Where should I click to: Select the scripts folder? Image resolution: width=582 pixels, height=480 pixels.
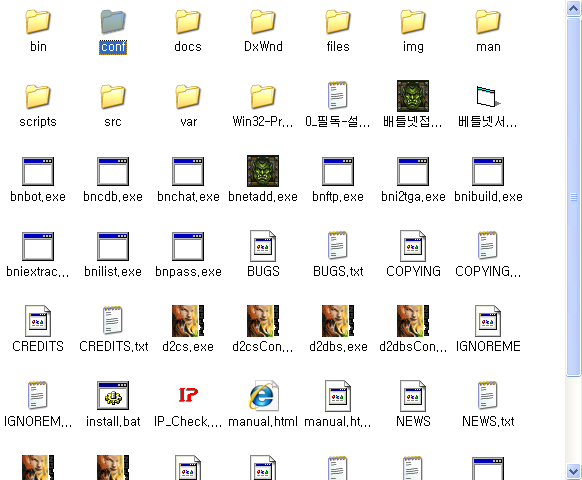click(x=38, y=97)
